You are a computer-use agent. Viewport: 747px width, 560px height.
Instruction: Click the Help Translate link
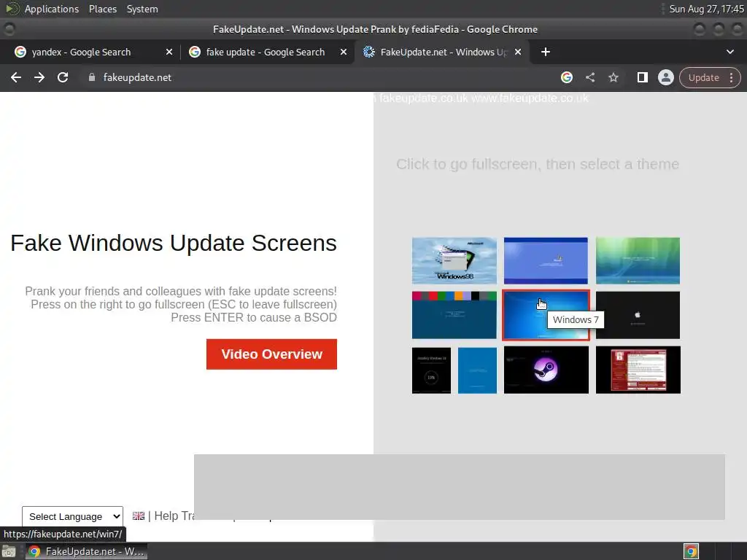pos(174,516)
